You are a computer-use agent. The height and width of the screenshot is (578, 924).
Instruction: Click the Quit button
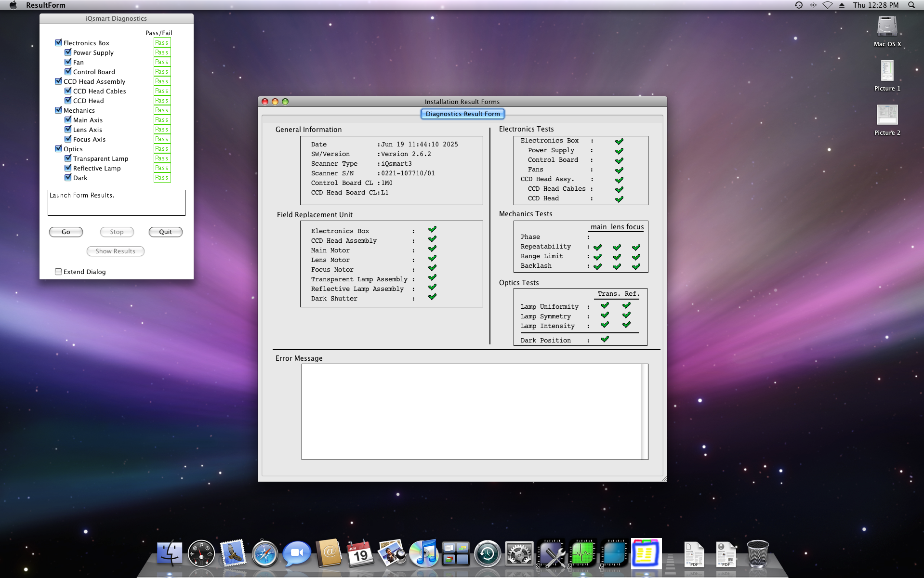tap(165, 232)
